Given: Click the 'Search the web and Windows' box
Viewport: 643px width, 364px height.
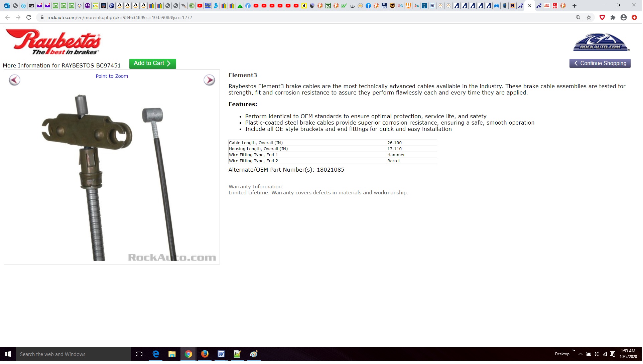Looking at the screenshot, I should click(x=74, y=355).
